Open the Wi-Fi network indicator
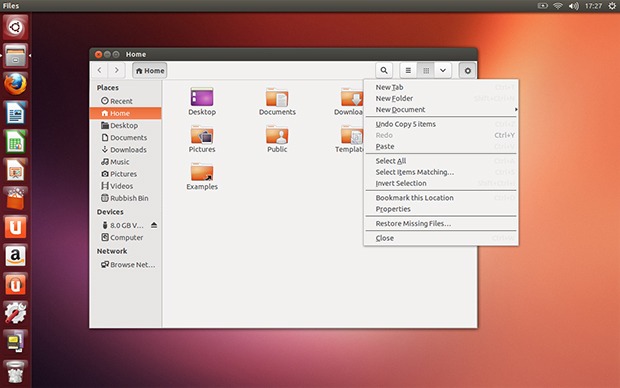The image size is (620, 388). (558, 6)
